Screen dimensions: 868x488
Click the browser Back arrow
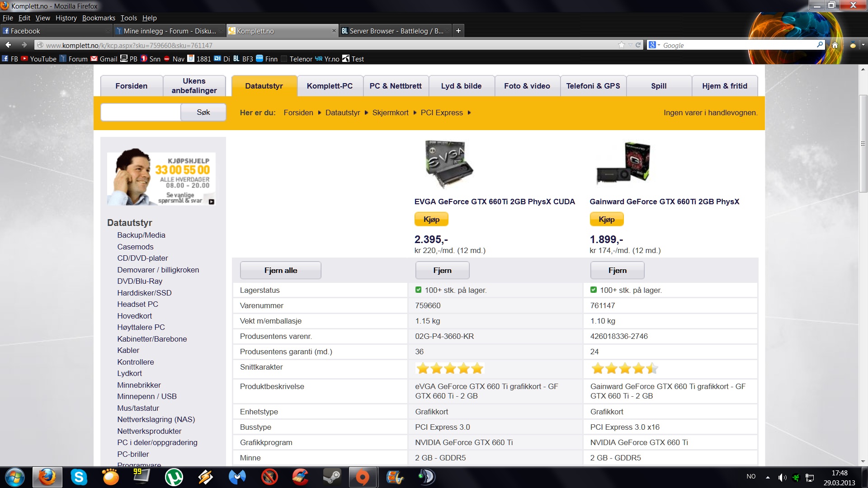click(8, 45)
